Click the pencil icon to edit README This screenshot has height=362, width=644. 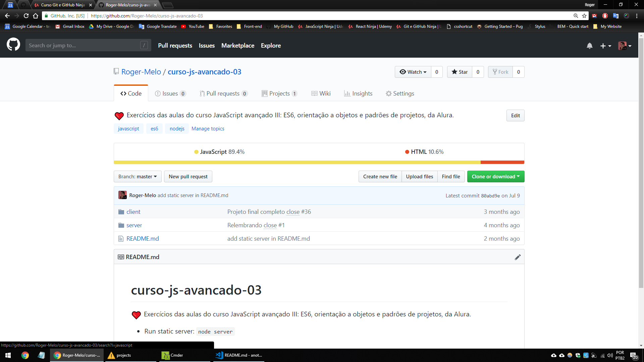(x=518, y=257)
